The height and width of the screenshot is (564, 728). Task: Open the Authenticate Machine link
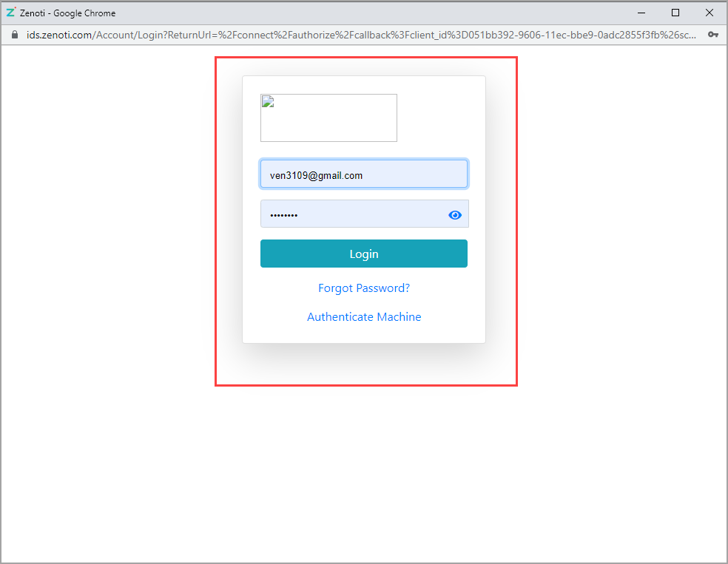[x=364, y=317]
